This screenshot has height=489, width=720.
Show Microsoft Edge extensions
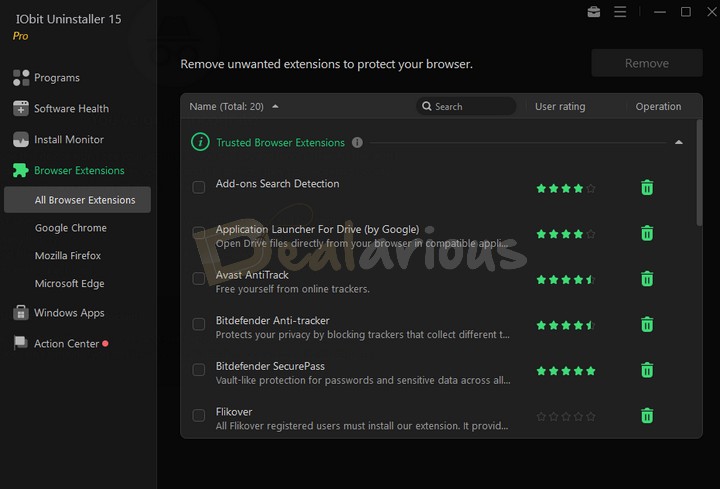(x=69, y=283)
